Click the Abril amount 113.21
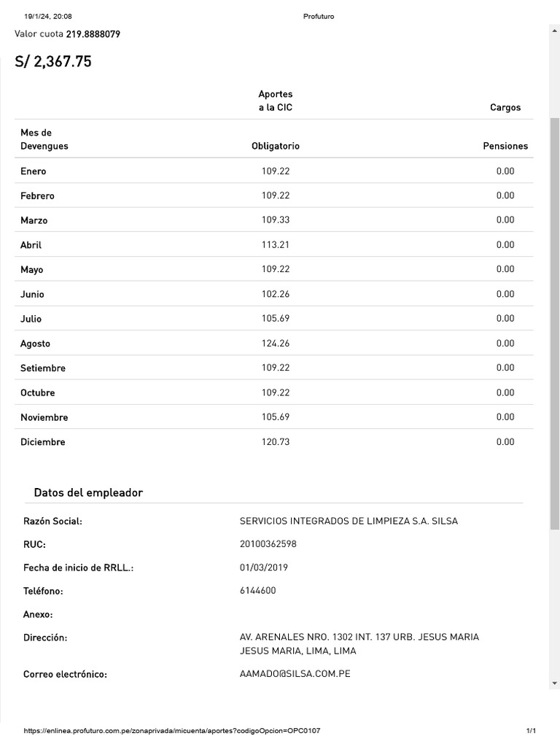This screenshot has width=560, height=747. pyautogui.click(x=275, y=244)
